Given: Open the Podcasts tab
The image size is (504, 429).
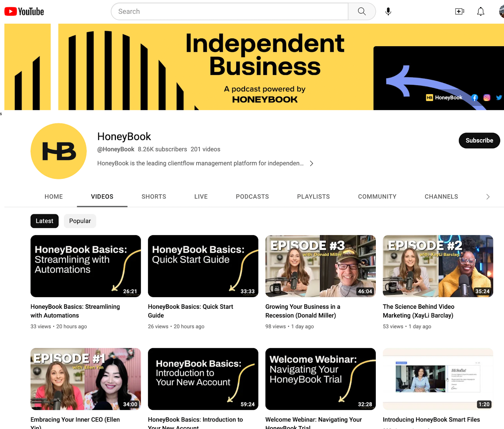Looking at the screenshot, I should 252,197.
